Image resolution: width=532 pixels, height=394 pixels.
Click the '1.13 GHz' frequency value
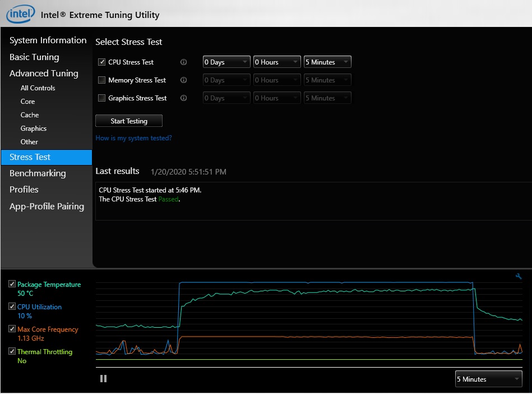[x=31, y=338]
